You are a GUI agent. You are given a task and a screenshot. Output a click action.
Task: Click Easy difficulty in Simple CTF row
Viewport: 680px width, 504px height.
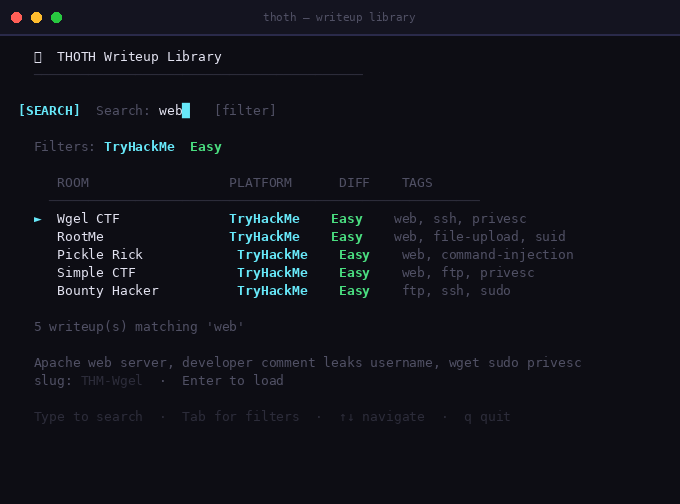[354, 273]
